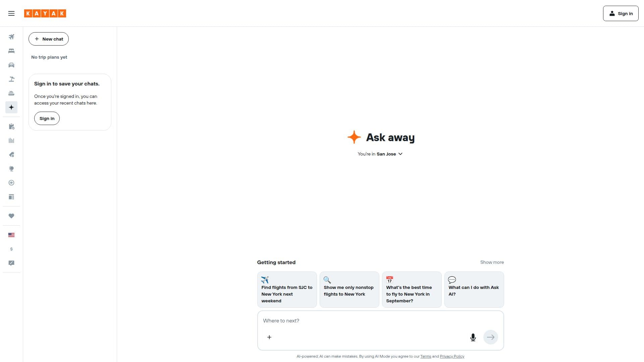Open the price tag deals icon
The width and height of the screenshot is (644, 362).
11,155
